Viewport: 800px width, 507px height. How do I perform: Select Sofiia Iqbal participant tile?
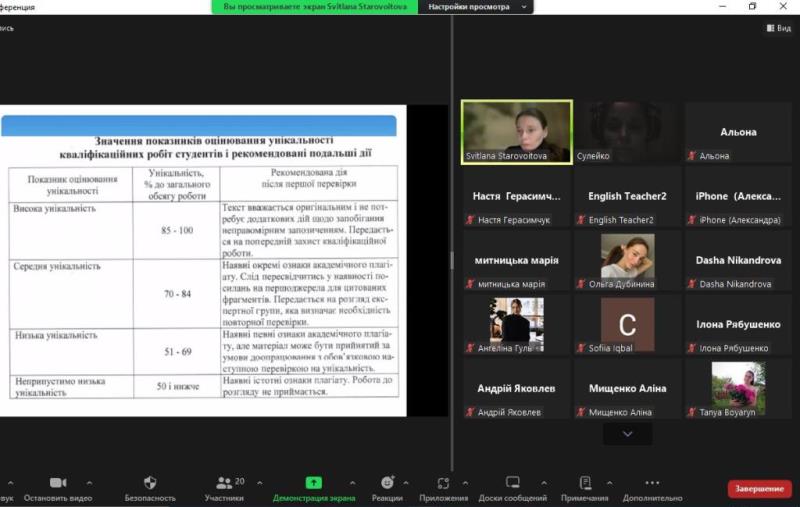(x=628, y=325)
